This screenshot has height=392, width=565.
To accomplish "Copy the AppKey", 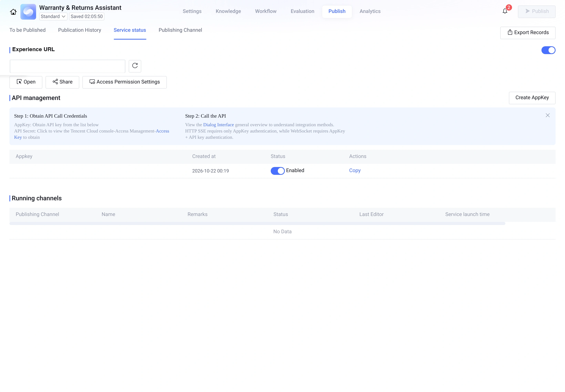I will tap(355, 171).
